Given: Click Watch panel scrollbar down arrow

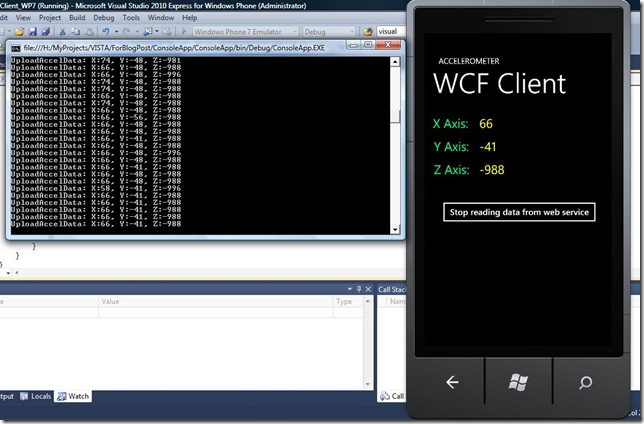Looking at the screenshot, I should pyautogui.click(x=368, y=385).
